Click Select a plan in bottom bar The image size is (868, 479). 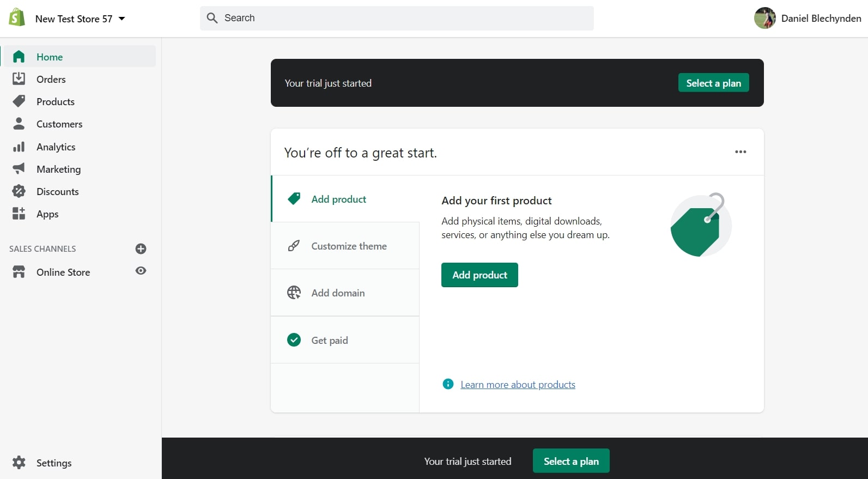[571, 461]
